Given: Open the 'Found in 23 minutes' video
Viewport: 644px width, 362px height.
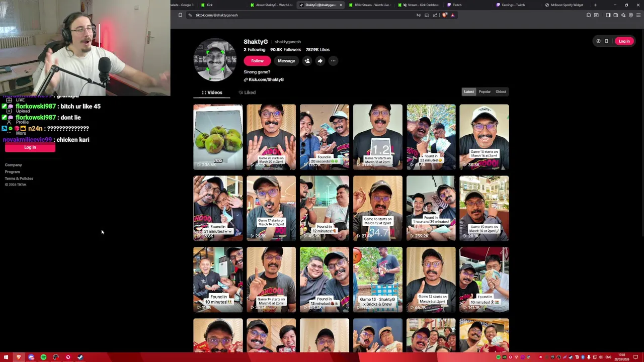Looking at the screenshot, I should tap(431, 137).
